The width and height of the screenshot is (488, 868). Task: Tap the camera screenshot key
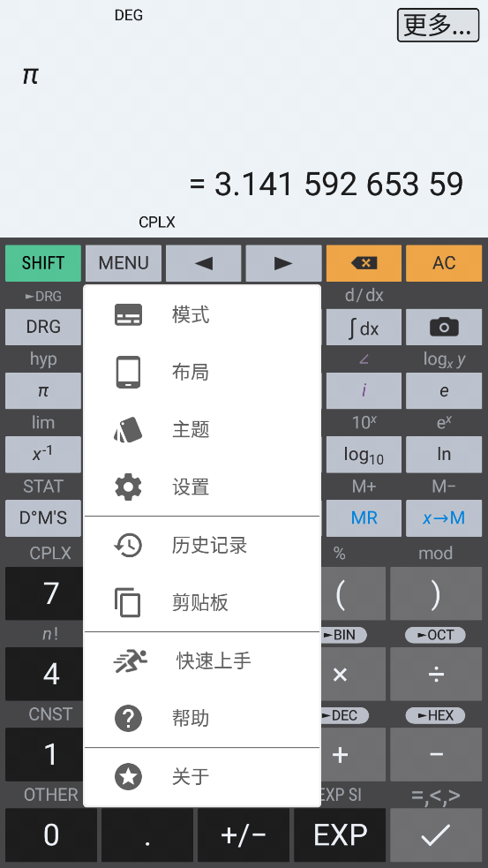(444, 327)
